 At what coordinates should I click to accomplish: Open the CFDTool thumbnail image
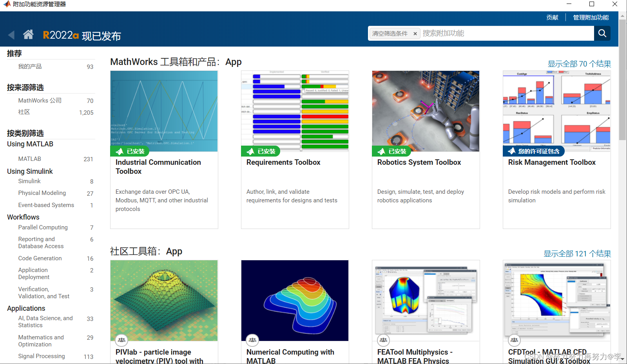pos(556,301)
